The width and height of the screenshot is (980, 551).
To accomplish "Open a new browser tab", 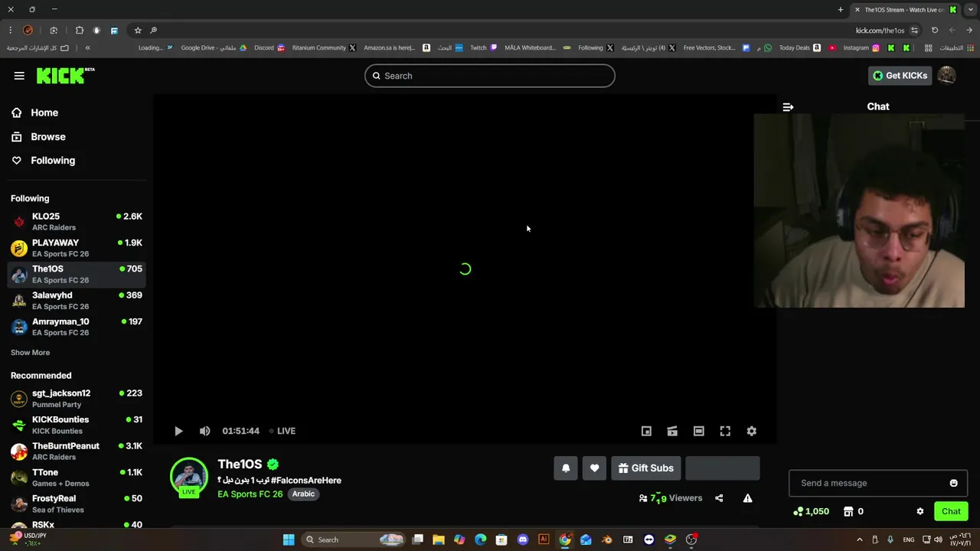I will [841, 9].
